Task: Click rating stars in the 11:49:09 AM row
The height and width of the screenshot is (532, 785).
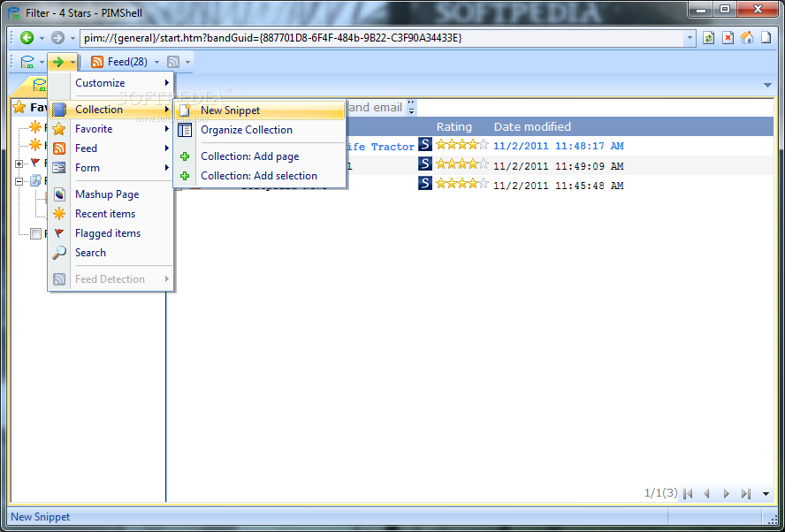Action: pos(462,164)
